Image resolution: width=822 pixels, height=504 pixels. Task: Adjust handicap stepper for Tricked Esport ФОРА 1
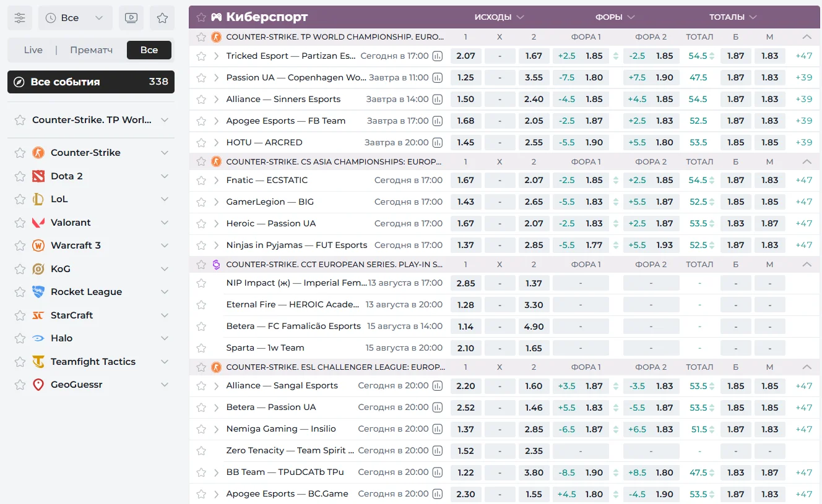pos(615,56)
